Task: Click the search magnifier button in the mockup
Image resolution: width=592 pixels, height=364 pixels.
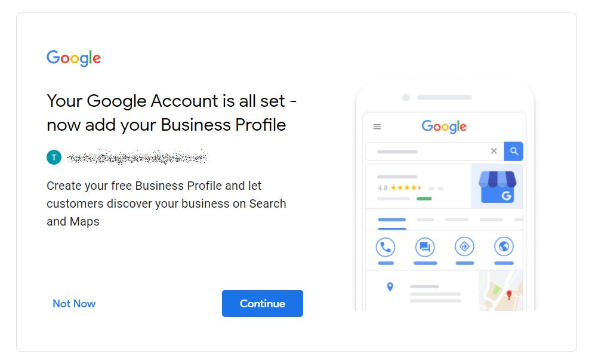Action: click(x=514, y=151)
